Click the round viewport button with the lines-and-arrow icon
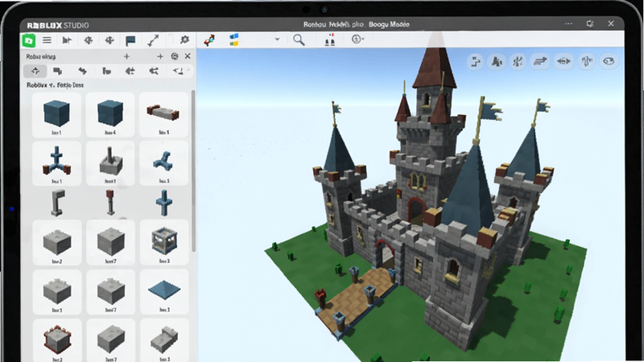This screenshot has width=644, height=362. click(539, 62)
